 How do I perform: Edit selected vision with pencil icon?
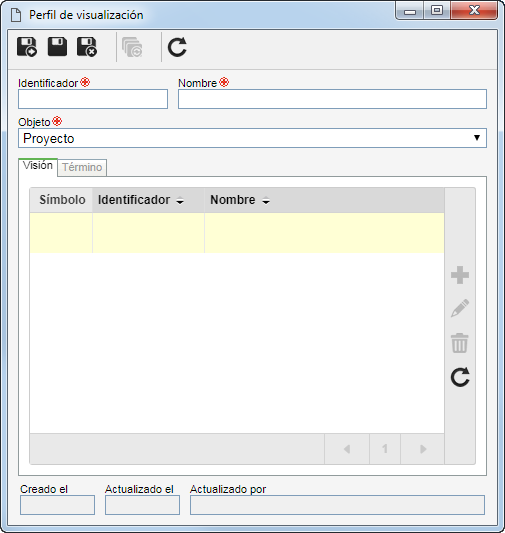pos(460,308)
